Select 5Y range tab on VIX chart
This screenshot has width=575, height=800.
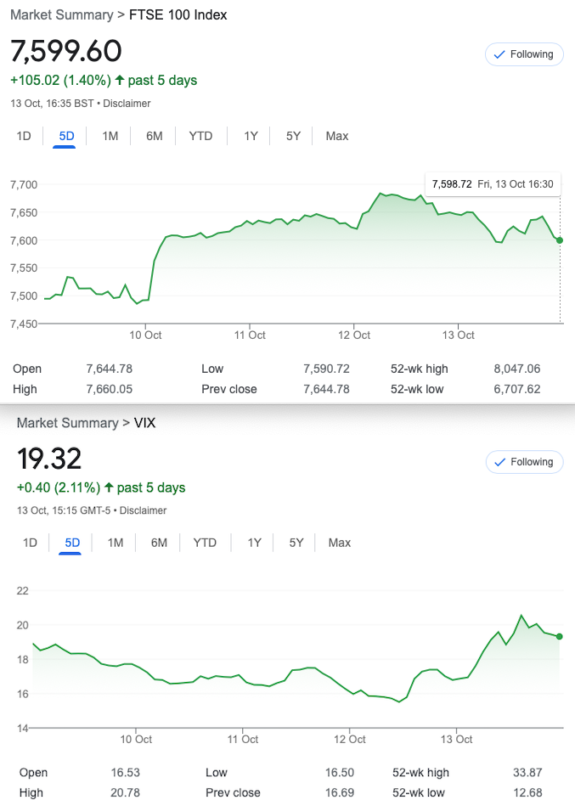click(x=296, y=543)
